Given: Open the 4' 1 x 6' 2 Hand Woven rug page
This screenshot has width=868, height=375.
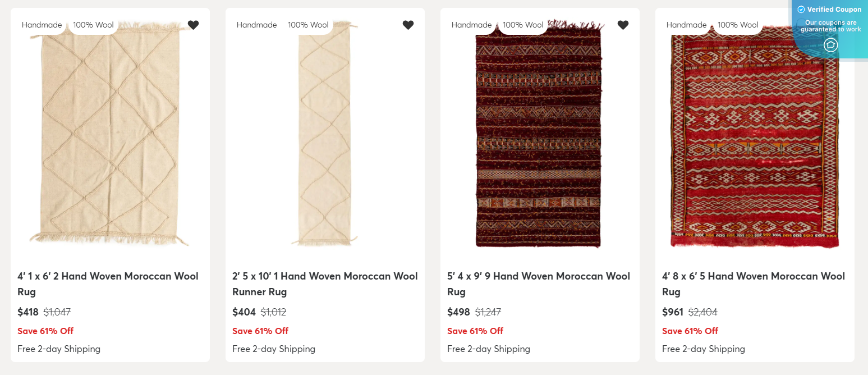Looking at the screenshot, I should click(108, 283).
